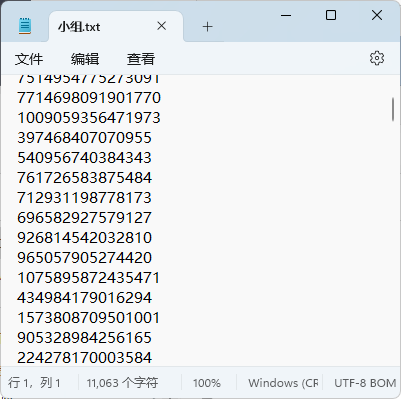The image size is (401, 399).
Task: Place cursor in line 224278170003584
Action: tap(85, 358)
